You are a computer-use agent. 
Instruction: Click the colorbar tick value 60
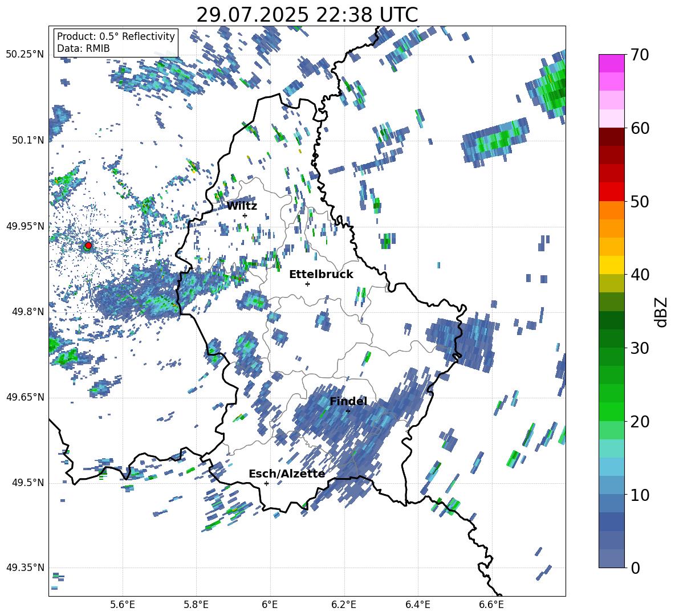pyautogui.click(x=640, y=128)
